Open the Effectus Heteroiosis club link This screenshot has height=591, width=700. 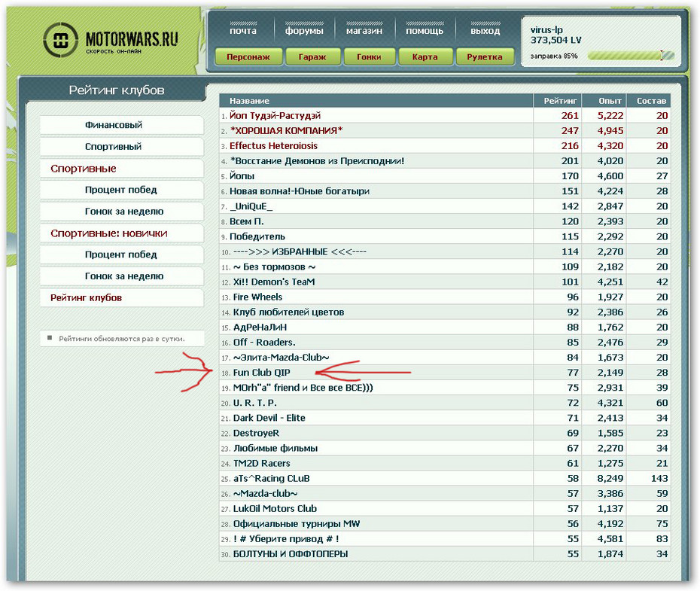pos(273,146)
